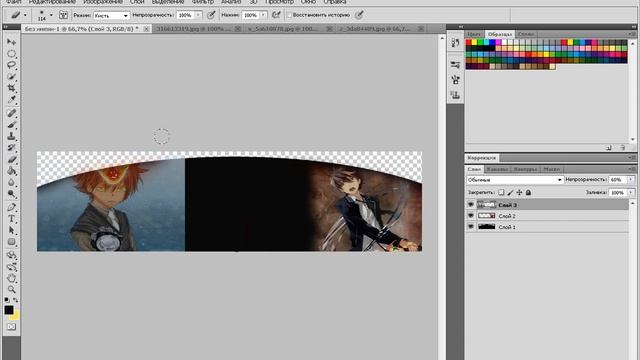Select the Brush tool in toolbox
This screenshot has height=360, width=640.
pyautogui.click(x=11, y=124)
